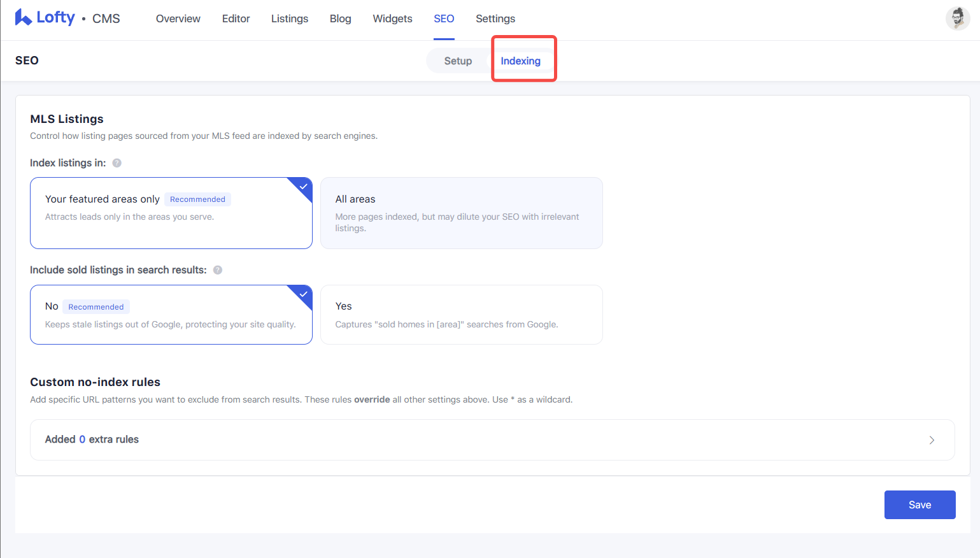Click the SEO page title

click(x=27, y=61)
